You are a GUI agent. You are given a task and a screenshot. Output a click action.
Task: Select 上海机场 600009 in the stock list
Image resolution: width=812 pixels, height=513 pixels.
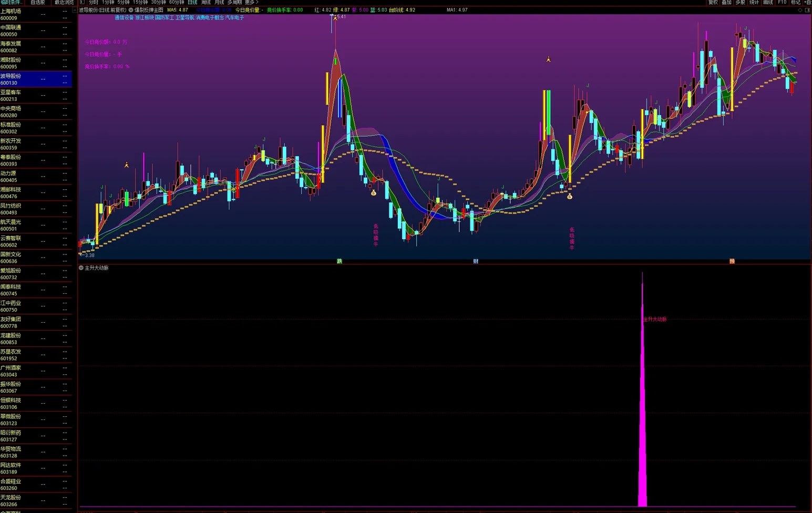click(36, 14)
